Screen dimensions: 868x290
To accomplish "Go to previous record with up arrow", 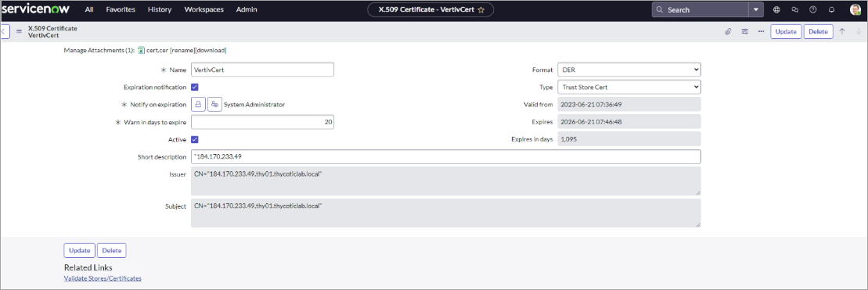I will pyautogui.click(x=842, y=31).
